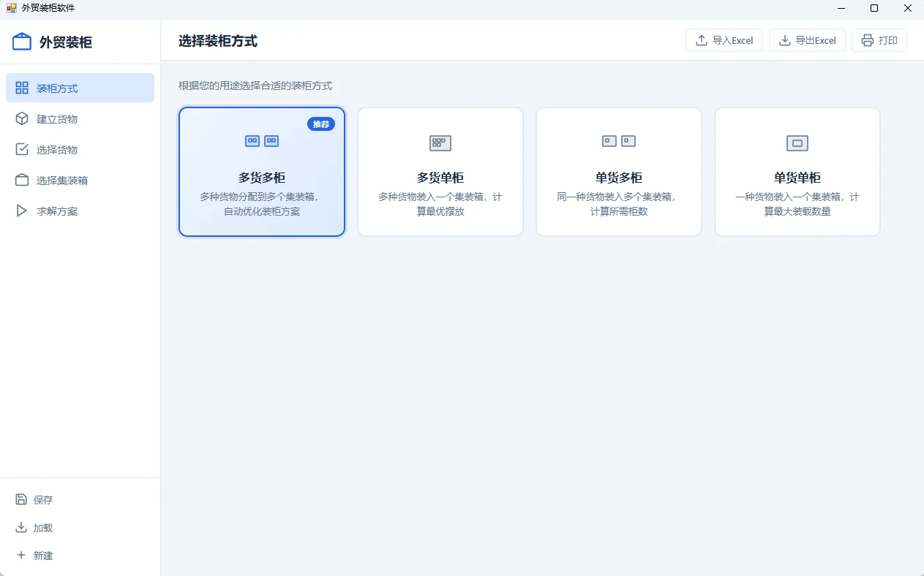Click 保存 to save the project

pos(80,499)
